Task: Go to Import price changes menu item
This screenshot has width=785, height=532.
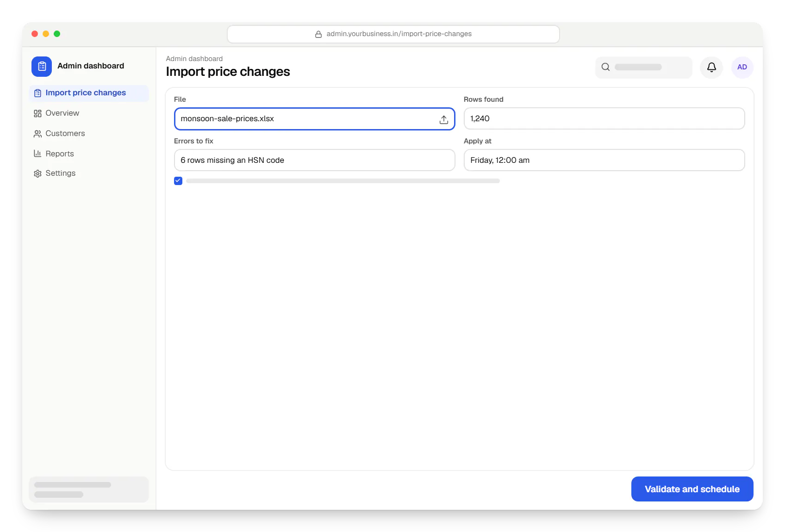Action: click(x=89, y=93)
